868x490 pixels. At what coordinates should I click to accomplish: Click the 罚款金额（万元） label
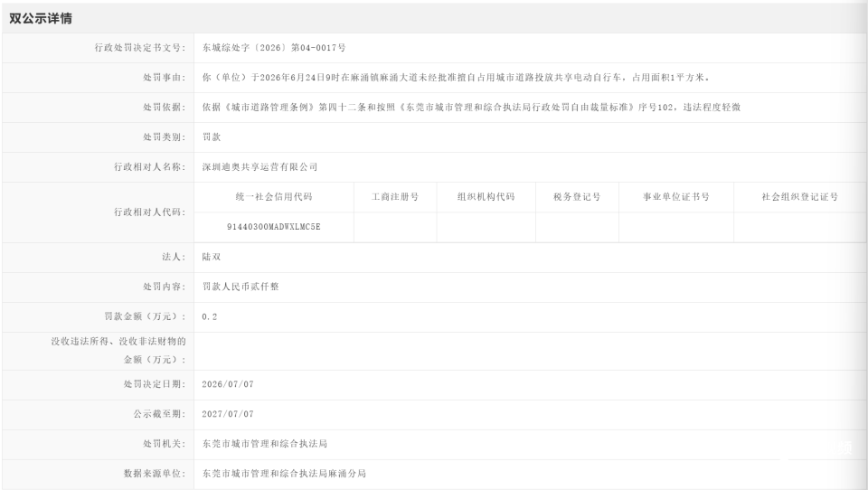[145, 316]
